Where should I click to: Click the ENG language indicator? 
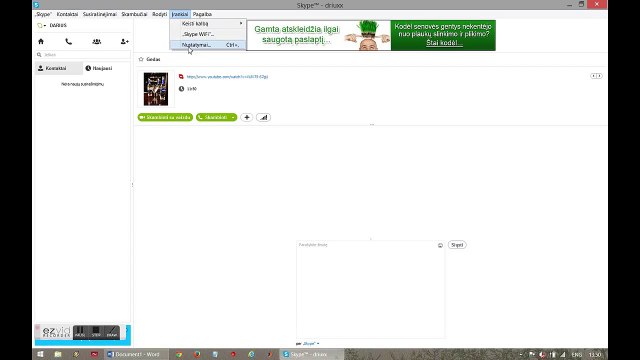[x=577, y=355]
